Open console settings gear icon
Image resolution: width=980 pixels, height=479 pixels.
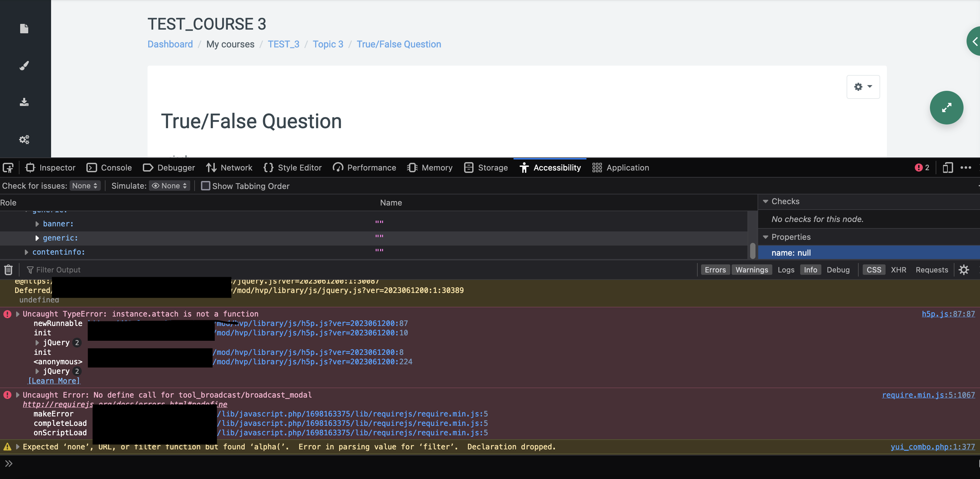964,269
